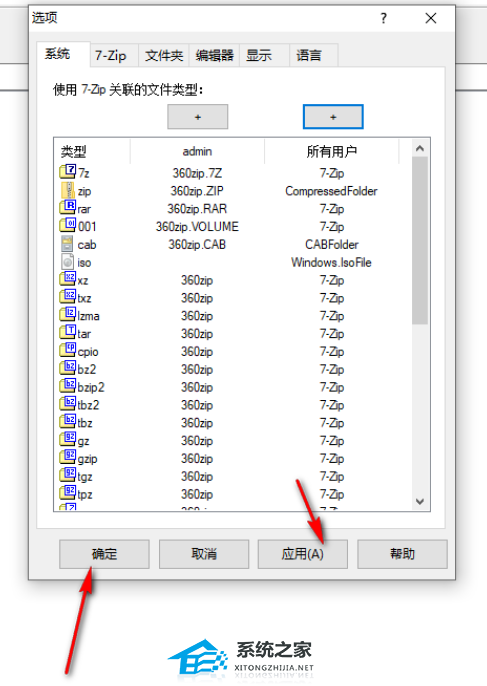
Task: Click the tar file type icon
Action: pyautogui.click(x=68, y=333)
